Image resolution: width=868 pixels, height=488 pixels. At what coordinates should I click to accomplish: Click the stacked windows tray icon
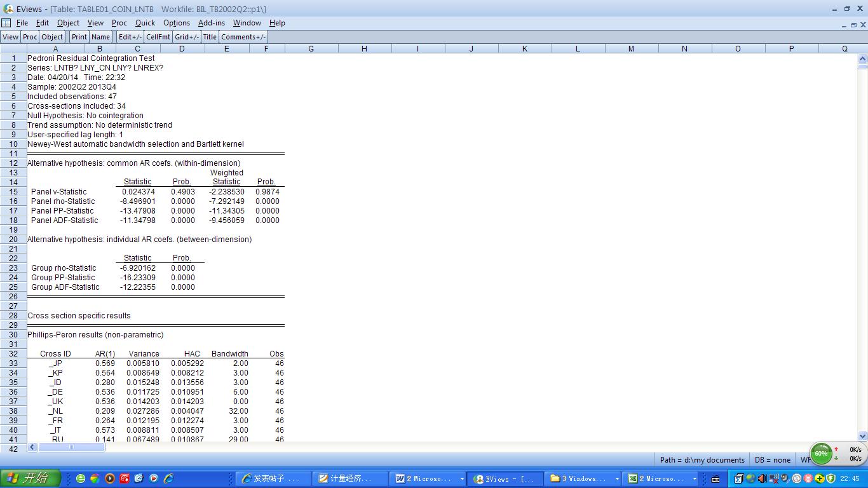739,478
